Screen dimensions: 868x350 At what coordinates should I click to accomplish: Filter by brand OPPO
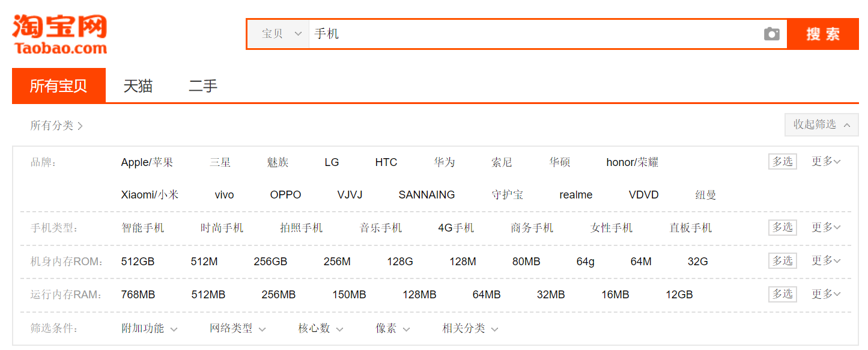285,195
